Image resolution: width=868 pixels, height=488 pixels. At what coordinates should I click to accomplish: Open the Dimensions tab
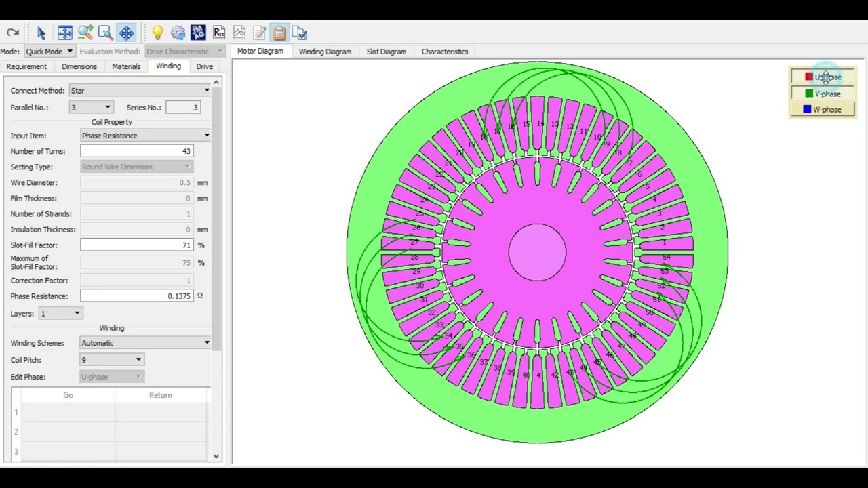point(79,66)
